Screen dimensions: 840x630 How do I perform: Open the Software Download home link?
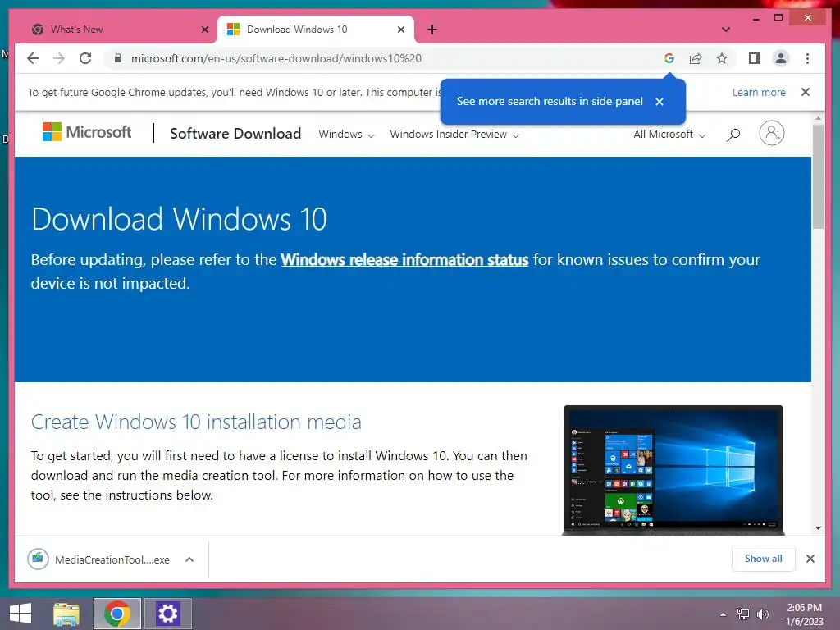coord(235,134)
